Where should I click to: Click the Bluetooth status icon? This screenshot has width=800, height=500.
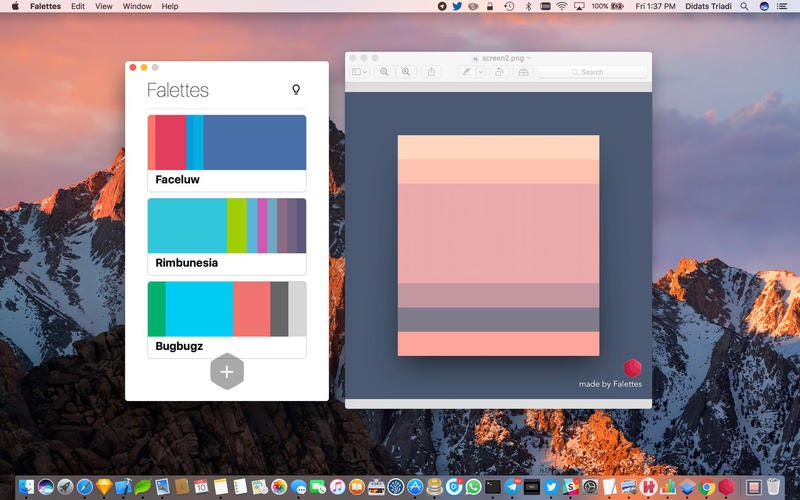529,6
